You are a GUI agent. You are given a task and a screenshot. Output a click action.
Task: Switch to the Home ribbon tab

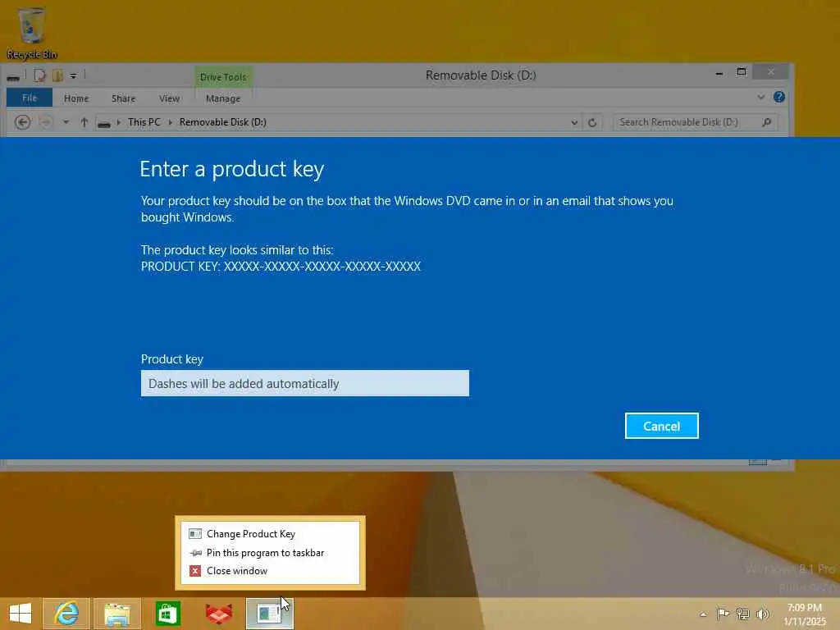(76, 98)
